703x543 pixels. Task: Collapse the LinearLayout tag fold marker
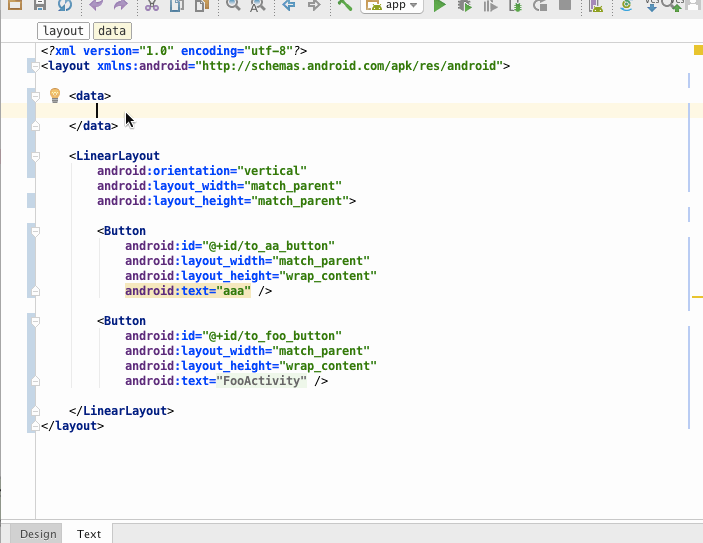[35, 156]
